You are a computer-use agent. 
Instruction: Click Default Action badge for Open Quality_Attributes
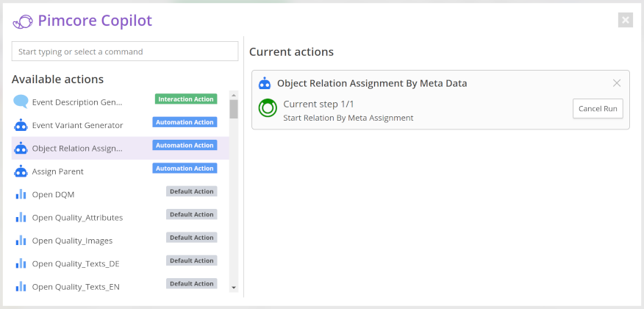click(192, 214)
